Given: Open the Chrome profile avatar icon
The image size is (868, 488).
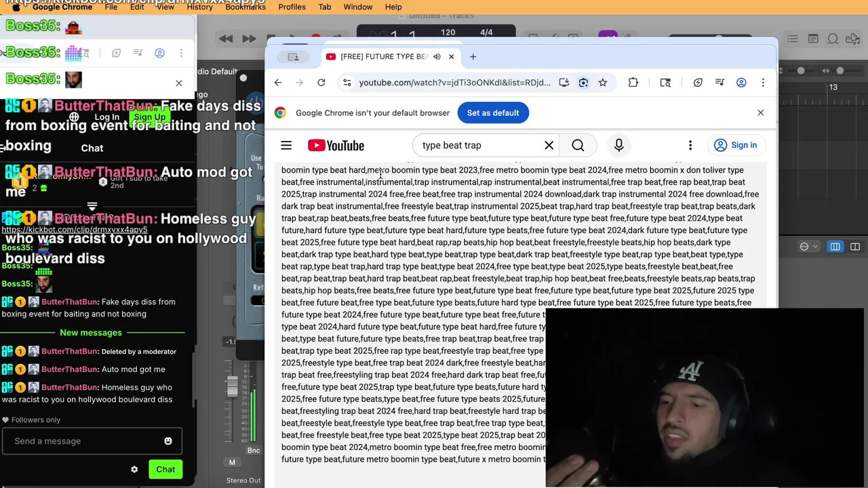Looking at the screenshot, I should [x=741, y=83].
